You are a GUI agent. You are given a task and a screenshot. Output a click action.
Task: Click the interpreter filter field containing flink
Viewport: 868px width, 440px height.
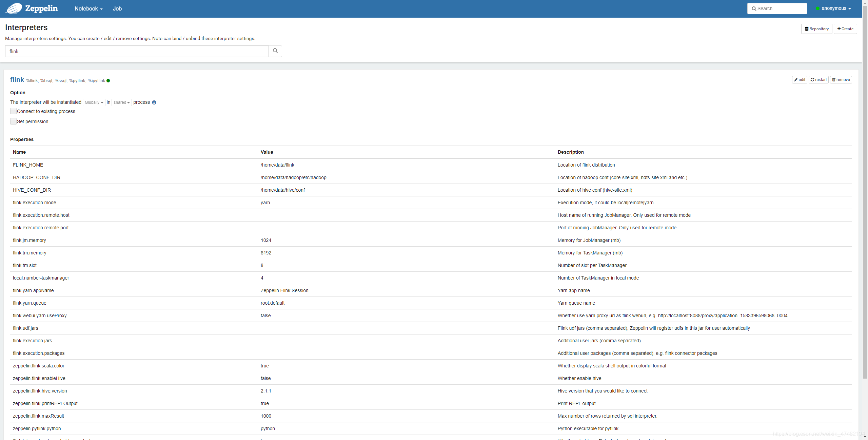(x=137, y=51)
